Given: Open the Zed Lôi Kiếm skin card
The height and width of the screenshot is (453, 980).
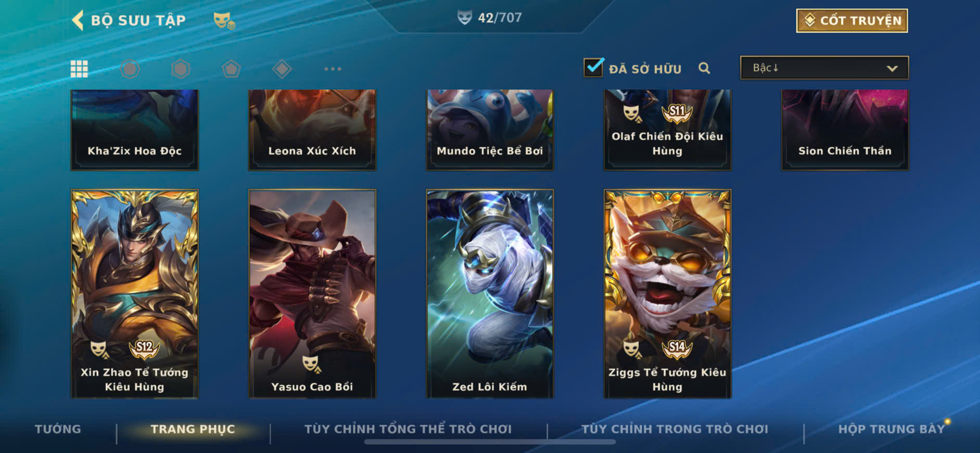Looking at the screenshot, I should click(490, 294).
